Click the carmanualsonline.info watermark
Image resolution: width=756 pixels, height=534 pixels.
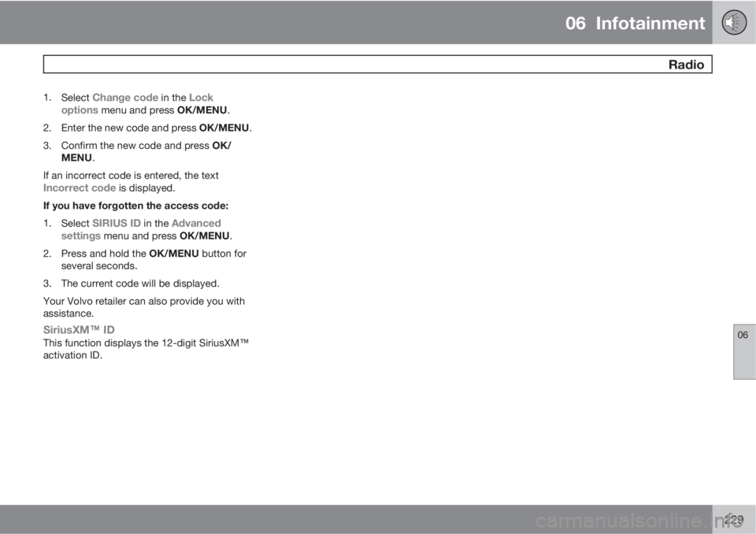(639, 521)
